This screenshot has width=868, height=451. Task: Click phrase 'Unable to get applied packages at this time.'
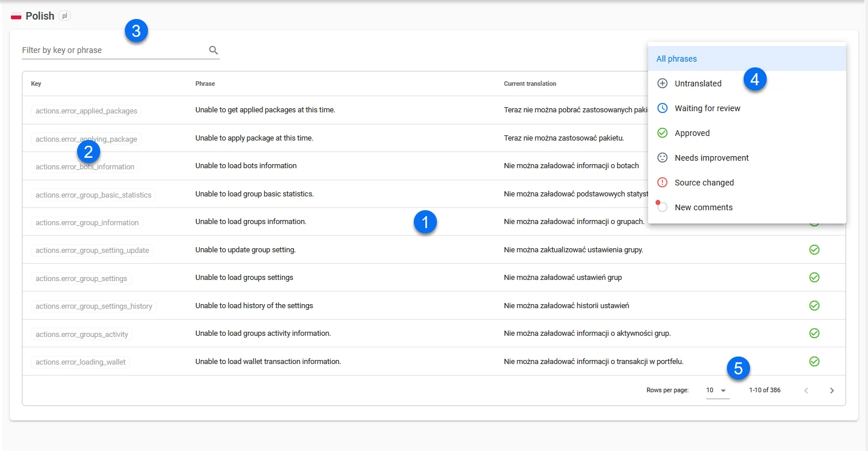click(265, 109)
